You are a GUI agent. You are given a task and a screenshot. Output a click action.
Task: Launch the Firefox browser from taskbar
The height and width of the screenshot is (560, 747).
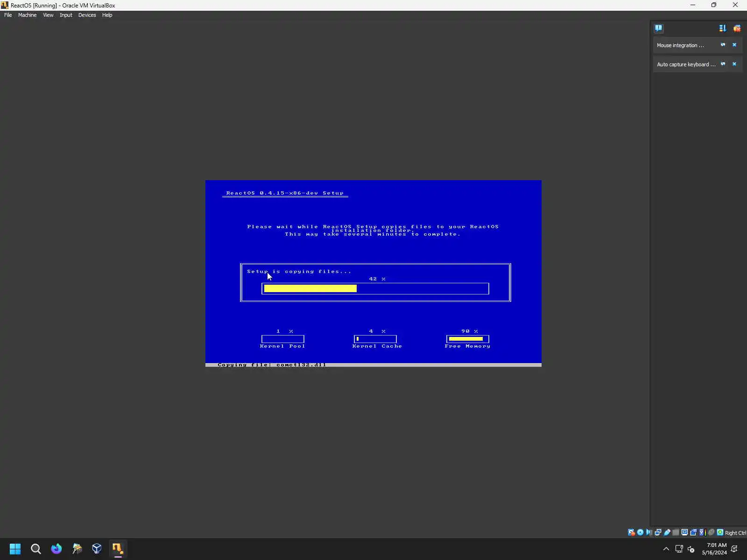pyautogui.click(x=56, y=548)
